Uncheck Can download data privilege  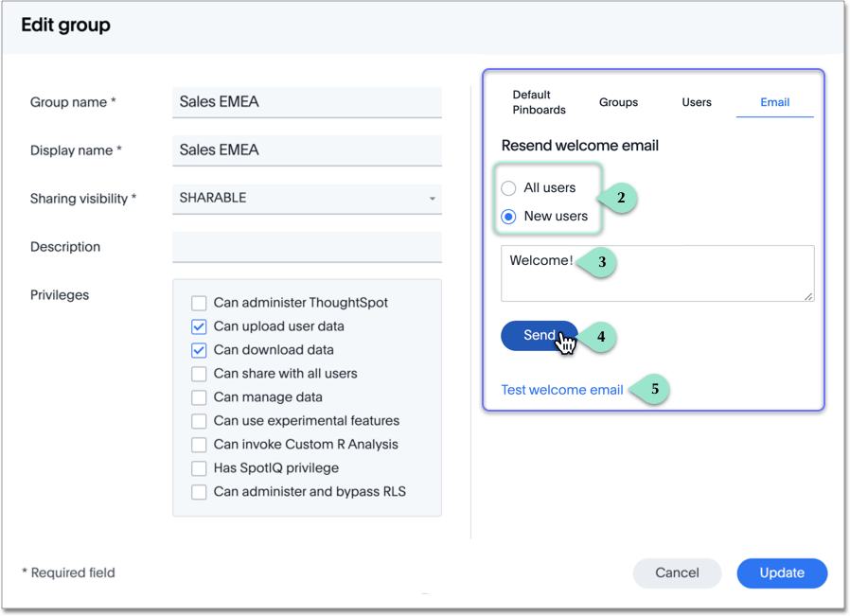(199, 350)
